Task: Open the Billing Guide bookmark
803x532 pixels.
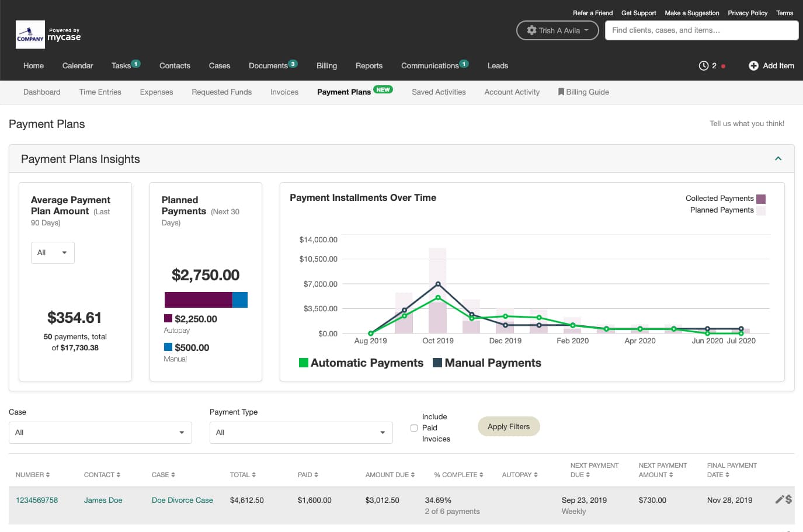Action: tap(583, 92)
